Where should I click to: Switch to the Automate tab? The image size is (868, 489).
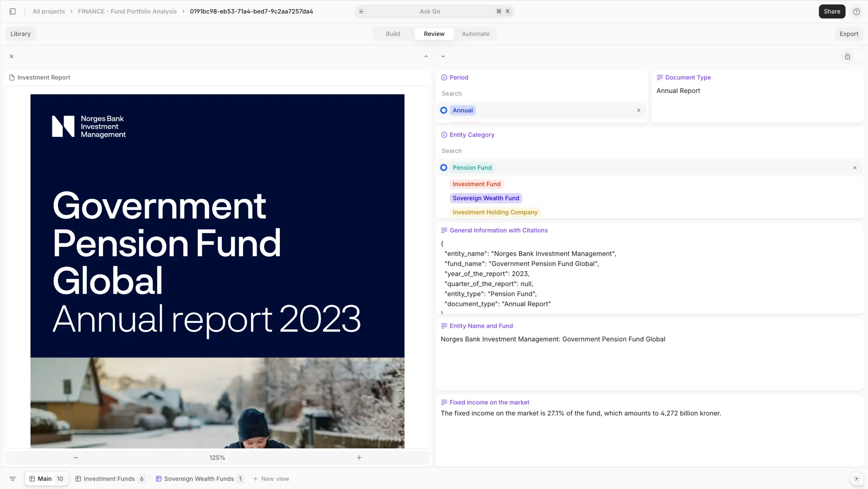[x=475, y=34]
